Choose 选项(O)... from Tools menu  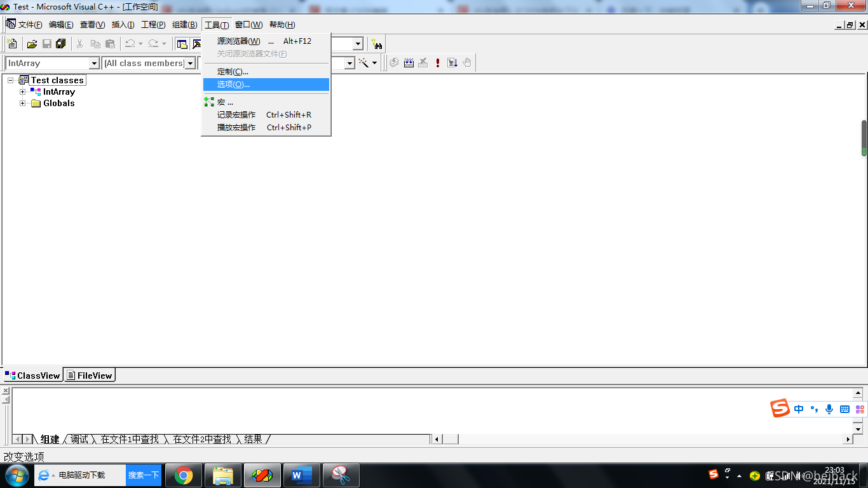[x=266, y=84]
